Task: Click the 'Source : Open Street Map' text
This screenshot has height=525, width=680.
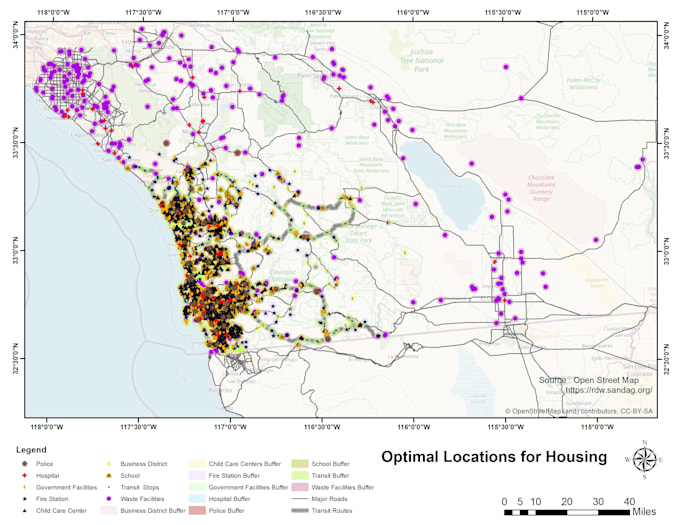Action: 588,380
